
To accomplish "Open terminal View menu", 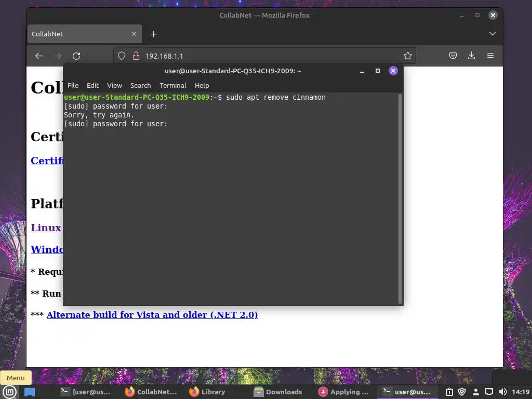I will tap(114, 86).
